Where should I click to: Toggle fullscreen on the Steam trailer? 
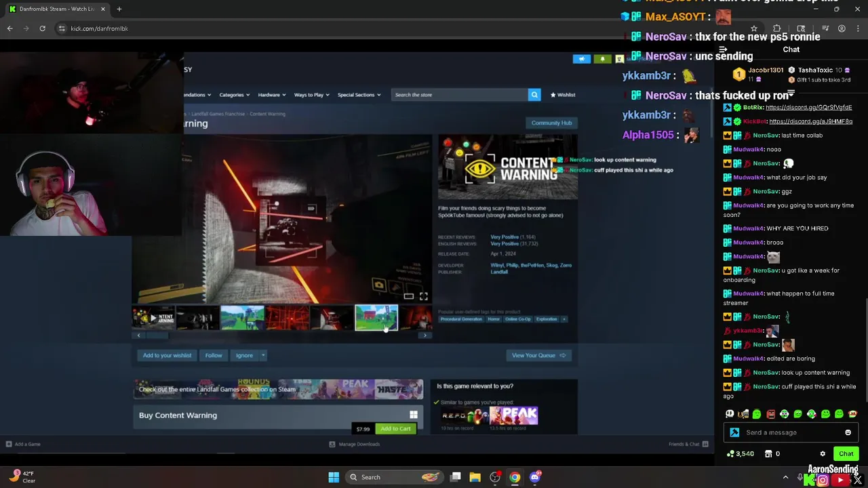423,296
